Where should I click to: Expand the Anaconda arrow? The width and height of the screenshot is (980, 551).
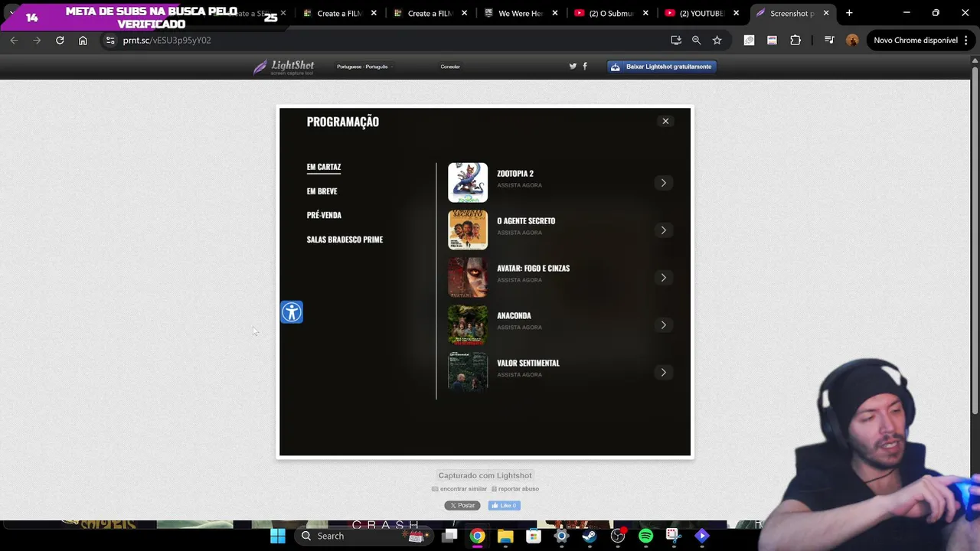pyautogui.click(x=663, y=325)
